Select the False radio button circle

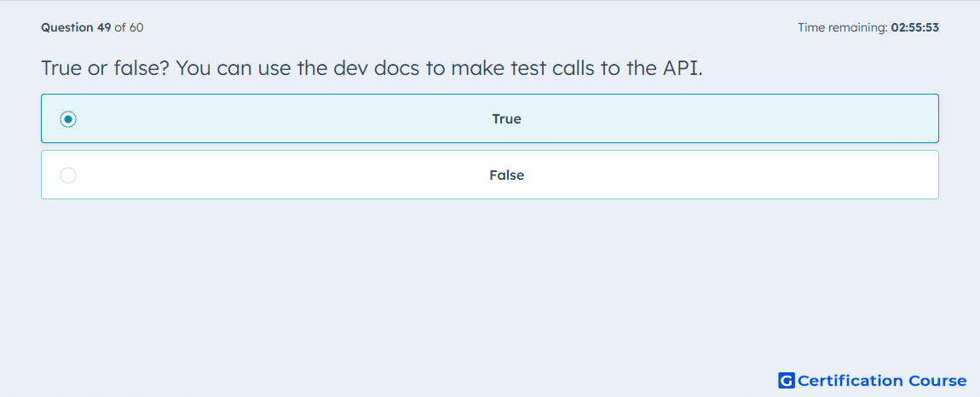[68, 175]
